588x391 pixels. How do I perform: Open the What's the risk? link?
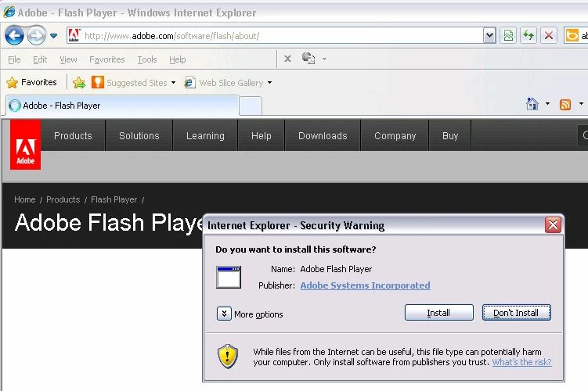point(521,362)
